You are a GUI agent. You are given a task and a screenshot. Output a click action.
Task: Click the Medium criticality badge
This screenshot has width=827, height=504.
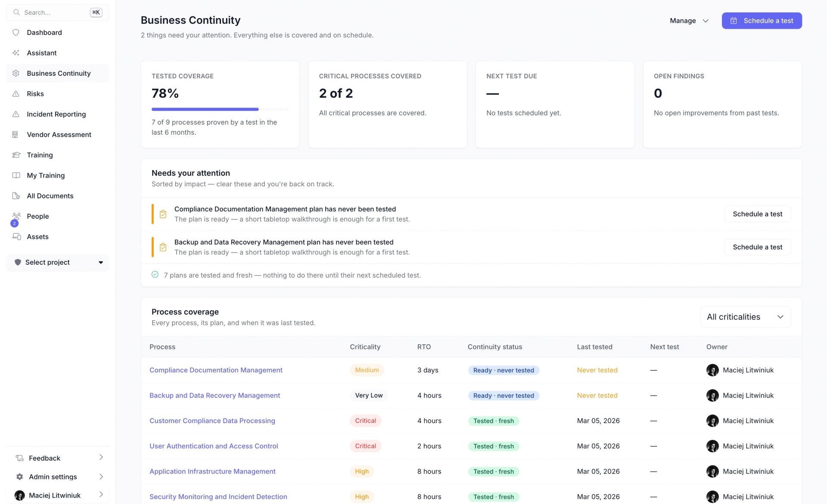click(x=367, y=370)
